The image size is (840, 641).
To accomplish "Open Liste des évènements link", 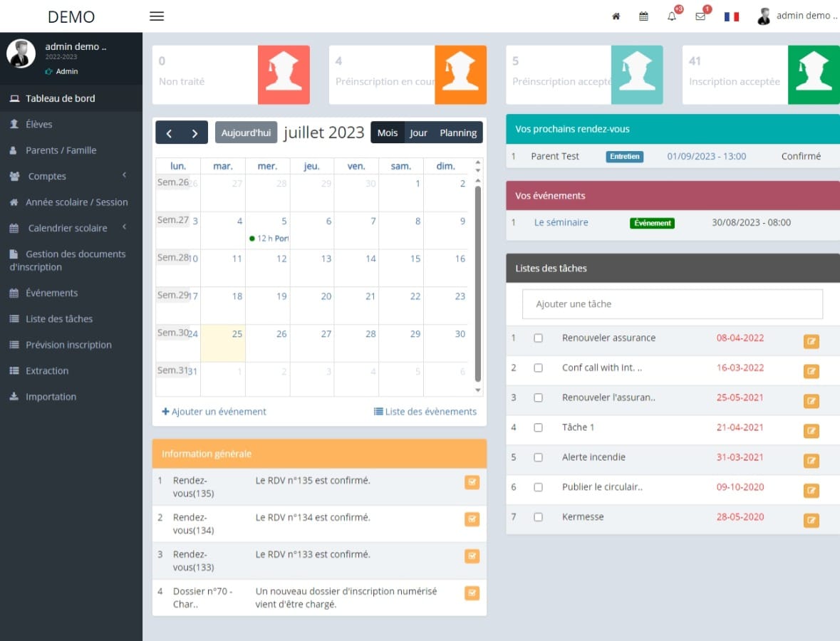I will [x=425, y=411].
